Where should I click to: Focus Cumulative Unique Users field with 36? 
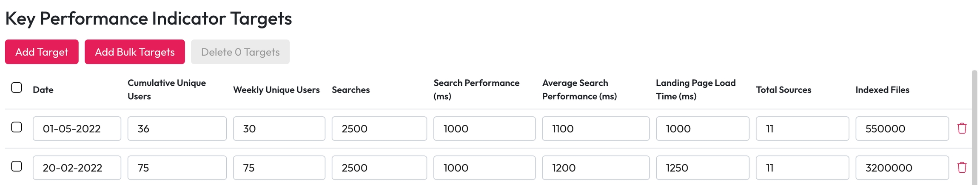pyautogui.click(x=177, y=129)
